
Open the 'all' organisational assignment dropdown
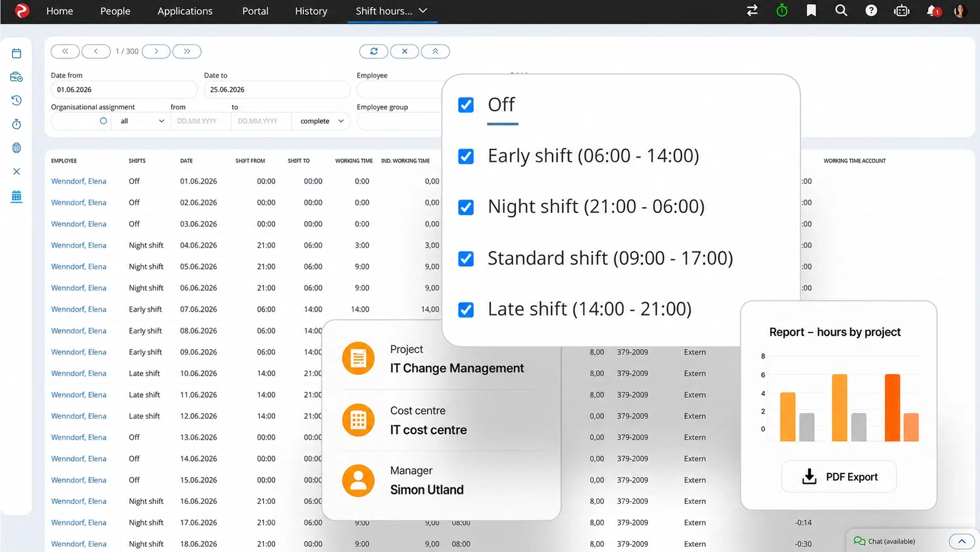point(142,121)
